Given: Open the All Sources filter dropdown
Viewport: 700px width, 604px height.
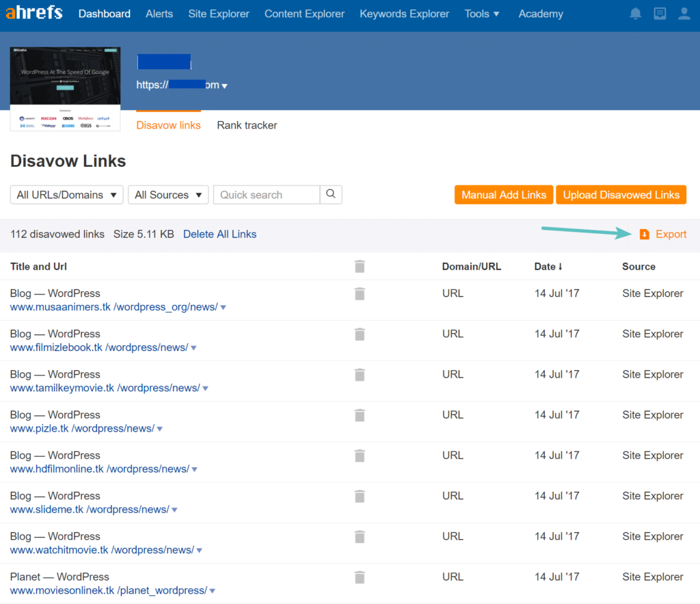Looking at the screenshot, I should tap(168, 195).
